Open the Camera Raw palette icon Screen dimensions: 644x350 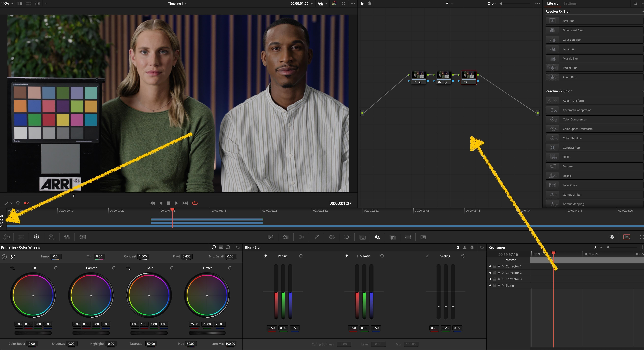click(6, 237)
